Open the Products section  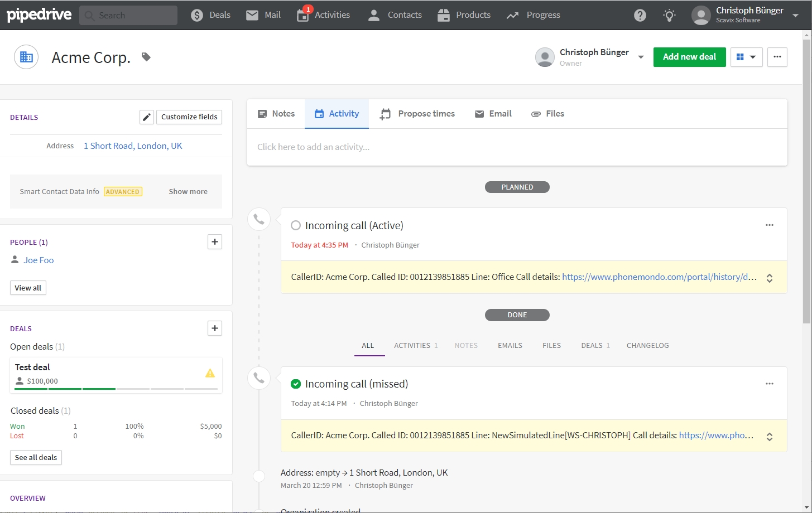(x=464, y=15)
